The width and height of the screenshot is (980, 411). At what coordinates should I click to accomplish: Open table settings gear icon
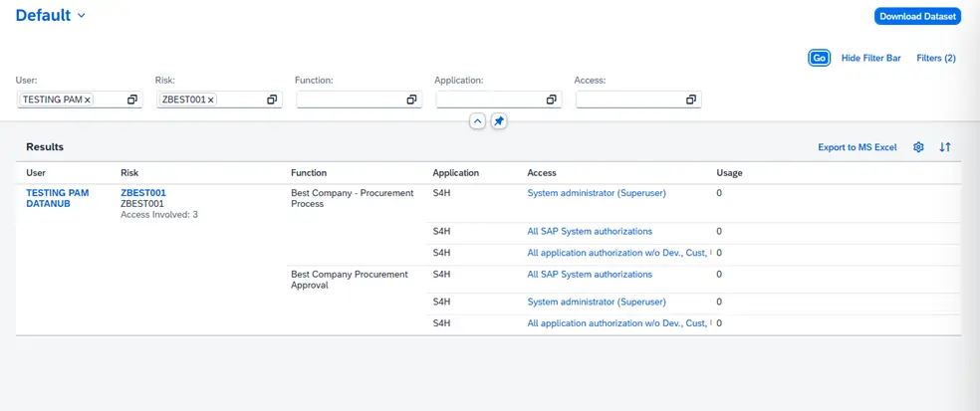click(918, 147)
